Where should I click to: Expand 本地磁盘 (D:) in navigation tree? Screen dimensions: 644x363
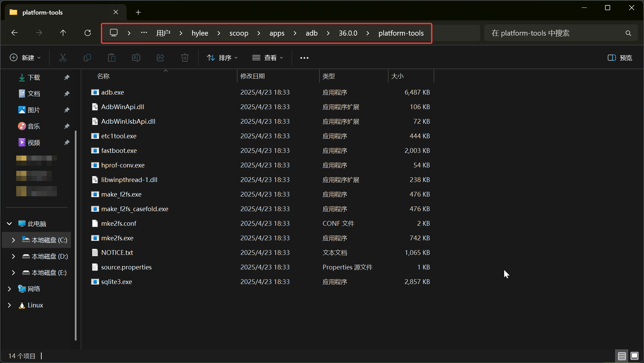tap(14, 256)
